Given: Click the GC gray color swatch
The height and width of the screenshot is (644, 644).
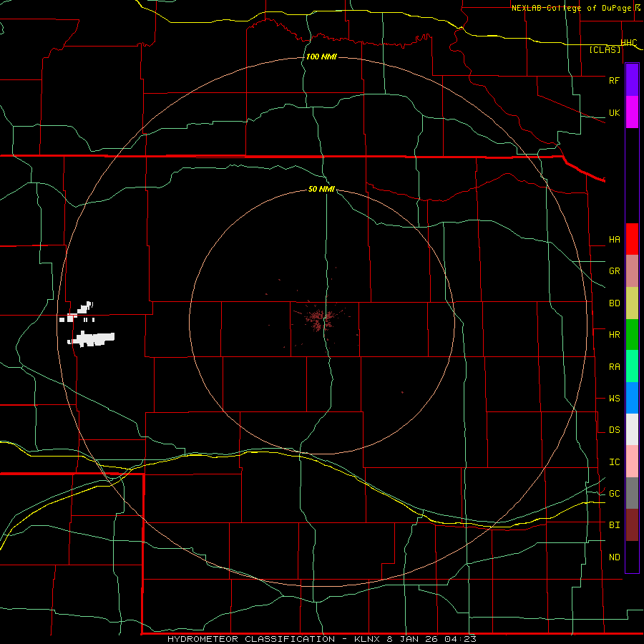Looking at the screenshot, I should coord(632,493).
